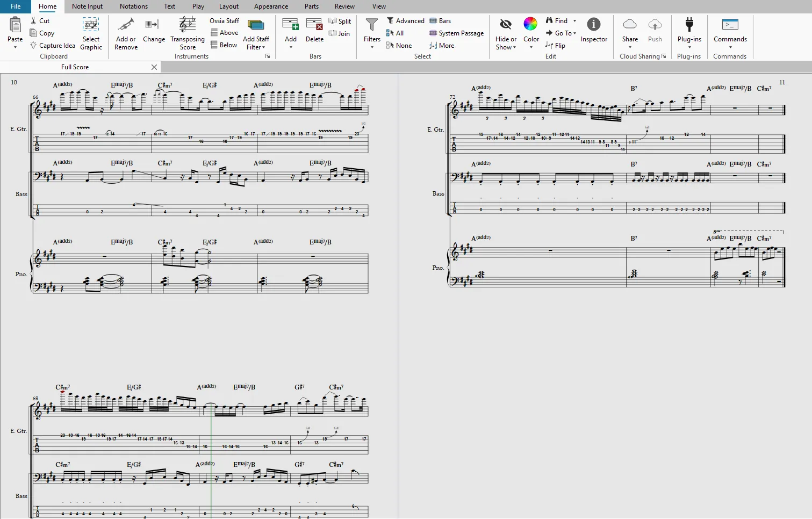Screen dimensions: 812x519
Task: Open the Color wheel picker
Action: (x=530, y=24)
